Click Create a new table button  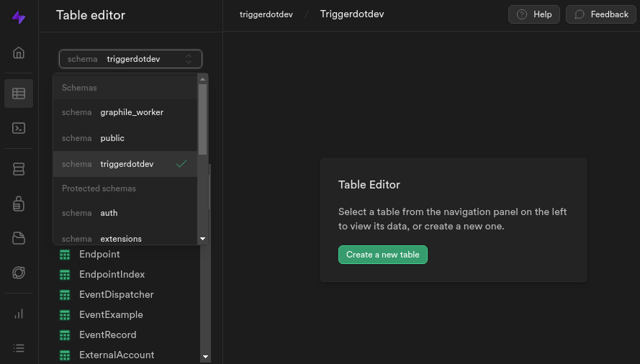click(383, 255)
